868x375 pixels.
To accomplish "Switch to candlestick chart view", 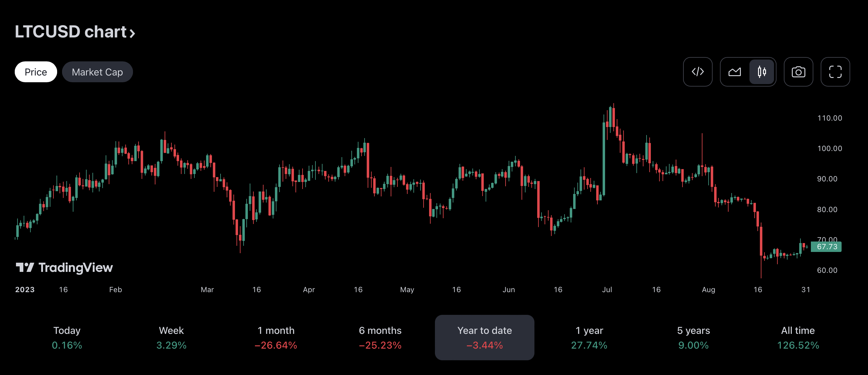I will (761, 72).
